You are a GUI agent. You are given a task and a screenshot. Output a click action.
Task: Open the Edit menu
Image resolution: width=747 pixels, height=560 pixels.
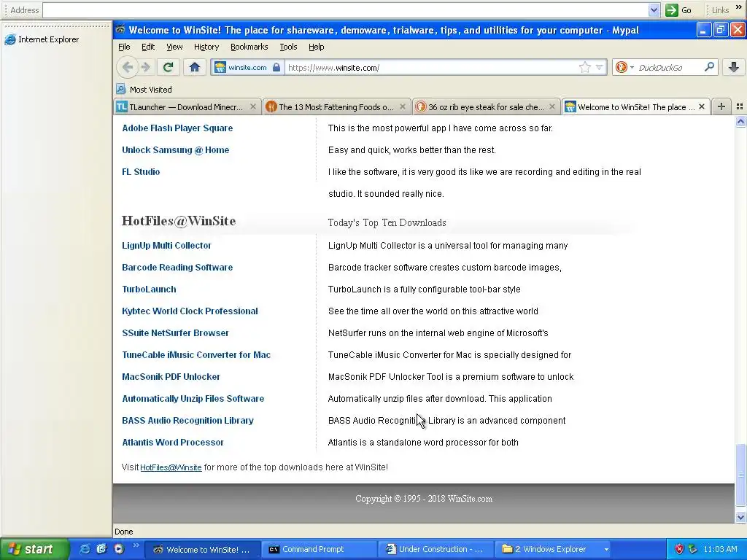pyautogui.click(x=148, y=47)
